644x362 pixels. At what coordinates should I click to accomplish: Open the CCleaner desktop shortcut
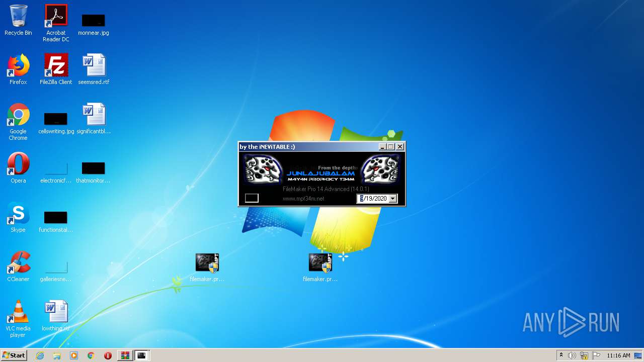18,266
